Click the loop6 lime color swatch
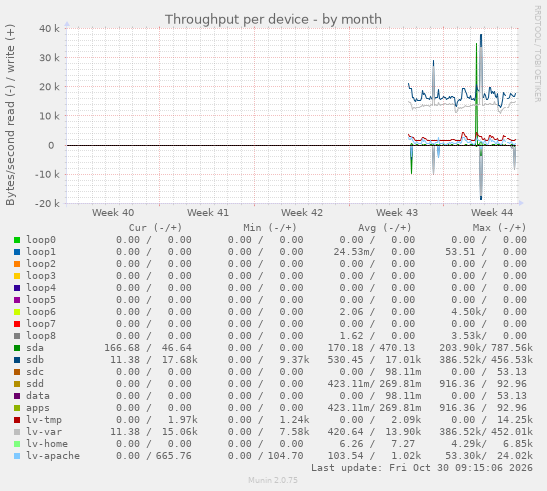The width and height of the screenshot is (547, 491). (x=17, y=312)
